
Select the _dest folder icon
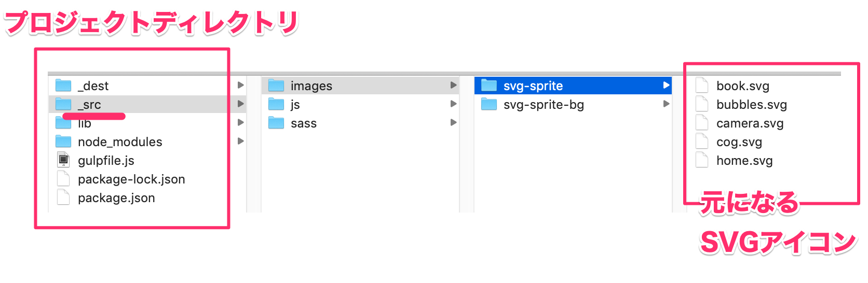coord(63,85)
